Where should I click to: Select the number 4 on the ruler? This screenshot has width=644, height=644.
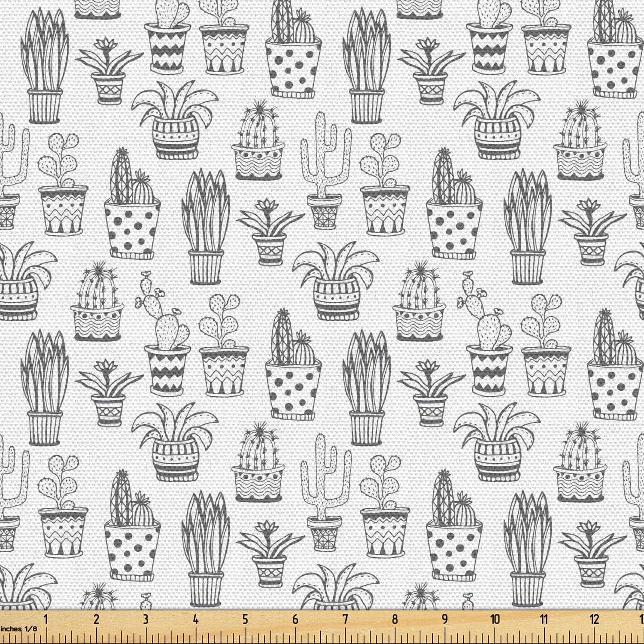tap(196, 619)
